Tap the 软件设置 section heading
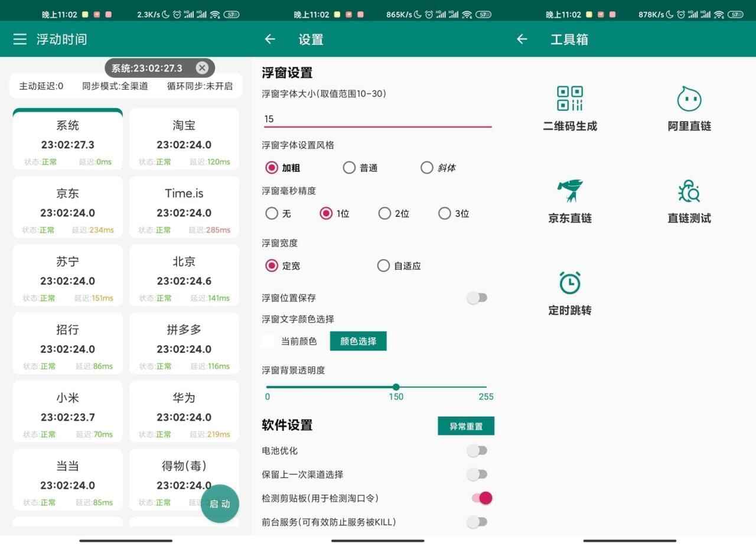 287,425
